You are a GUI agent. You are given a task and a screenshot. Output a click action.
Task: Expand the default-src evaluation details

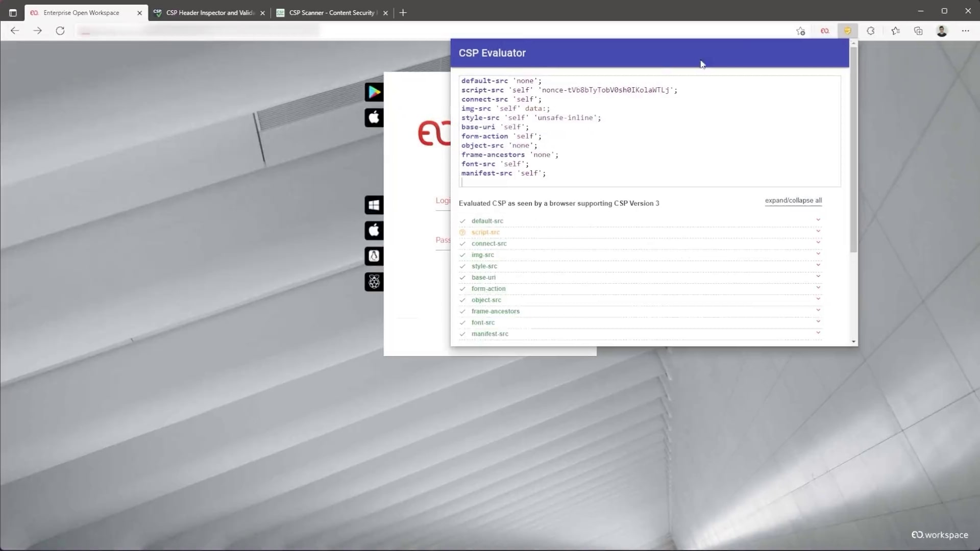(818, 220)
